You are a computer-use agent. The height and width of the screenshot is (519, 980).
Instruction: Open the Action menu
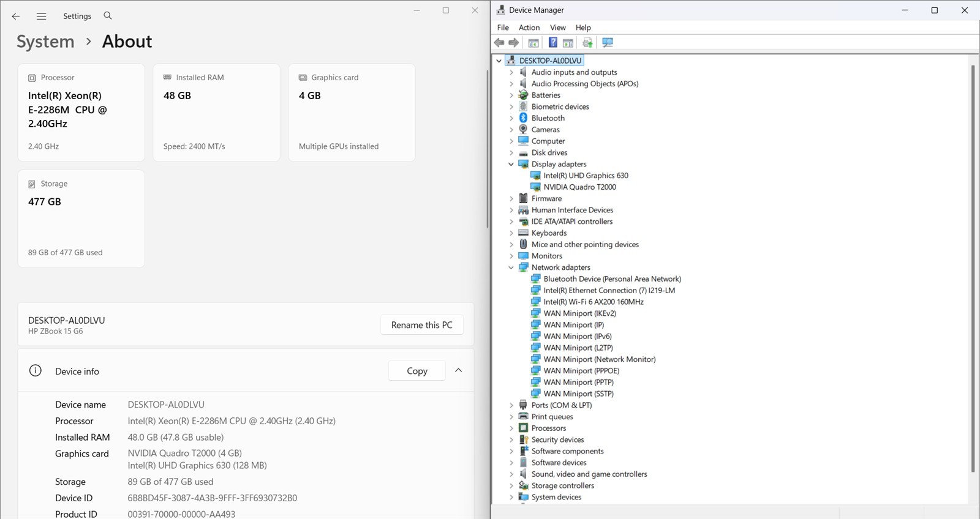click(x=529, y=28)
